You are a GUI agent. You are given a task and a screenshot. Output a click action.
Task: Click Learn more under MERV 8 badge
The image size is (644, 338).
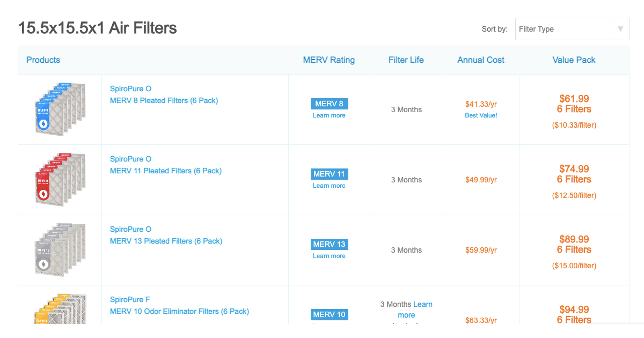(329, 115)
